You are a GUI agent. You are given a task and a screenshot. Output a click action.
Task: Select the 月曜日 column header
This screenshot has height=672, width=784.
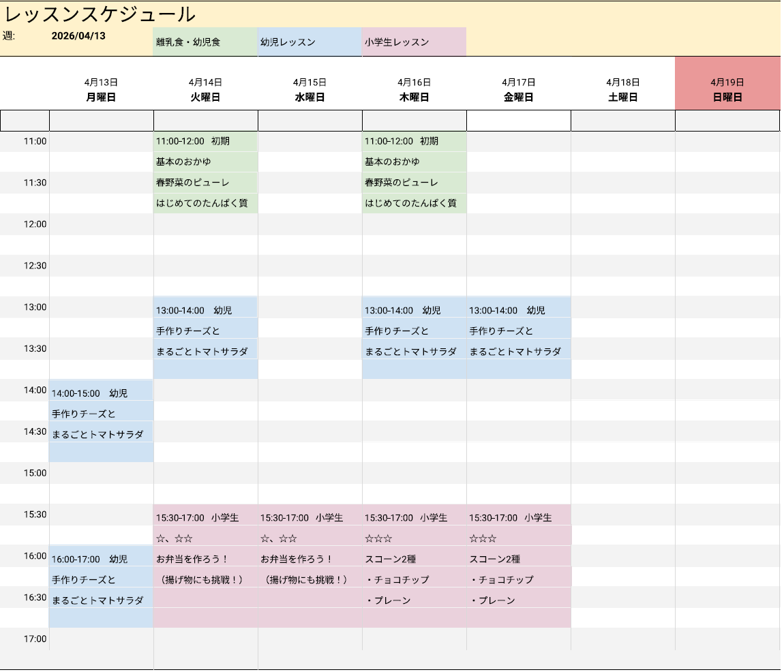[101, 97]
